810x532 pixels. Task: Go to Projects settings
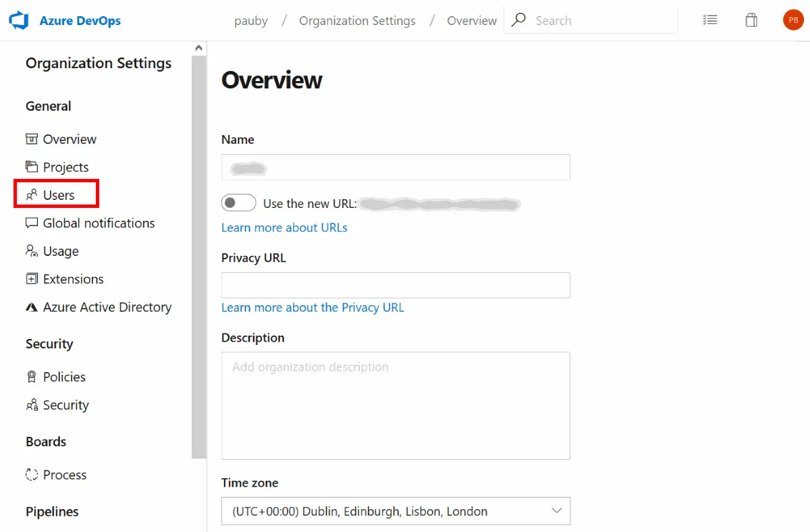(x=65, y=167)
